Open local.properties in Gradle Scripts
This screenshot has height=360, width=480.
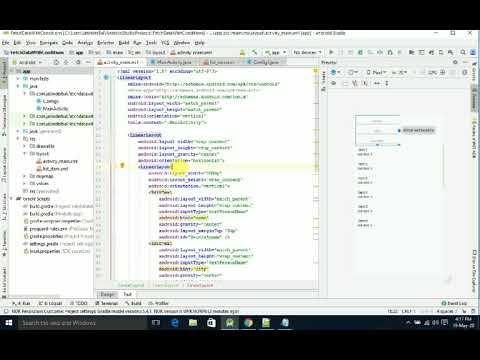(57, 251)
